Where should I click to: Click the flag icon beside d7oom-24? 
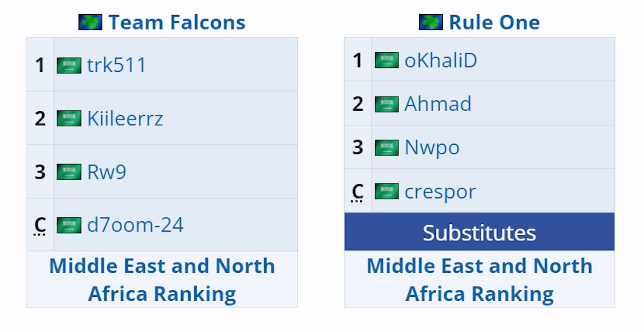[69, 225]
